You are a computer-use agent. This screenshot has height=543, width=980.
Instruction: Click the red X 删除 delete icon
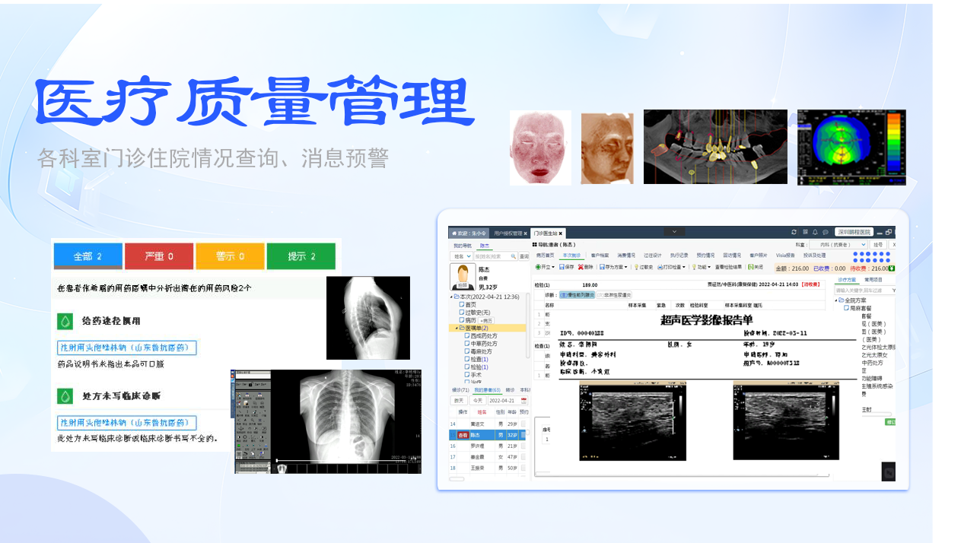coord(581,267)
